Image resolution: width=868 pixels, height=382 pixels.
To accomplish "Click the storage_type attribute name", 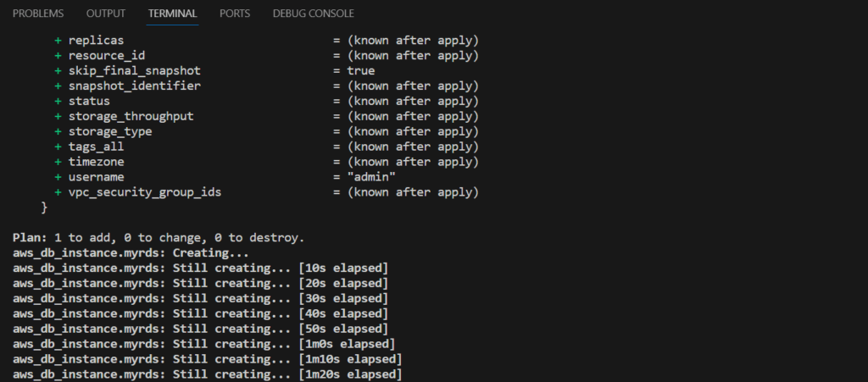I will tap(110, 131).
